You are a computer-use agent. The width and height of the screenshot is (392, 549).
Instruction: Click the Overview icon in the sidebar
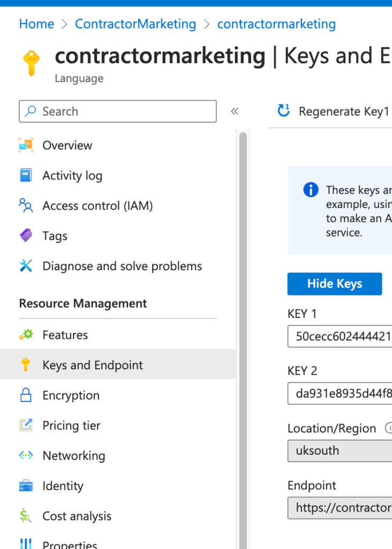tap(26, 145)
